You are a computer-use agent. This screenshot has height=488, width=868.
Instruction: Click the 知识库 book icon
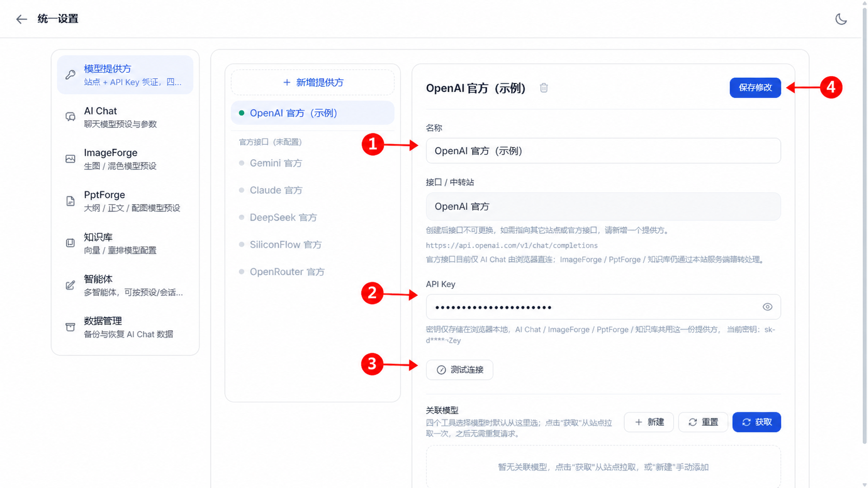(71, 243)
